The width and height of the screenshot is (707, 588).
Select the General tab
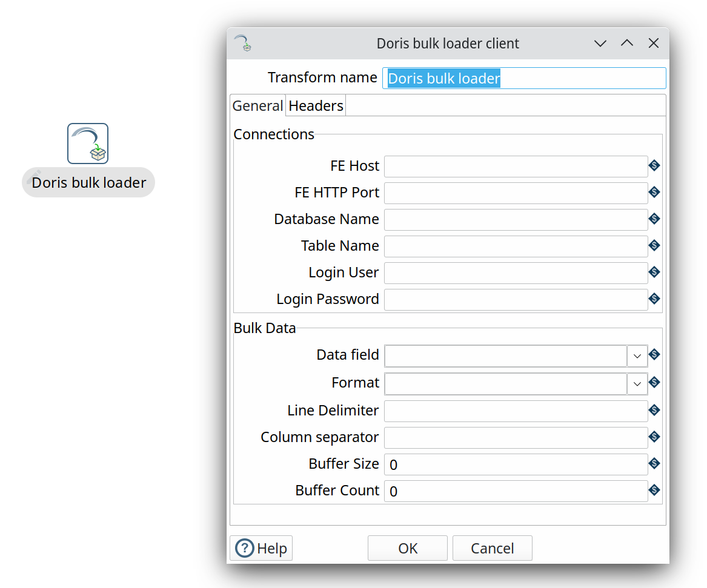[x=257, y=105]
